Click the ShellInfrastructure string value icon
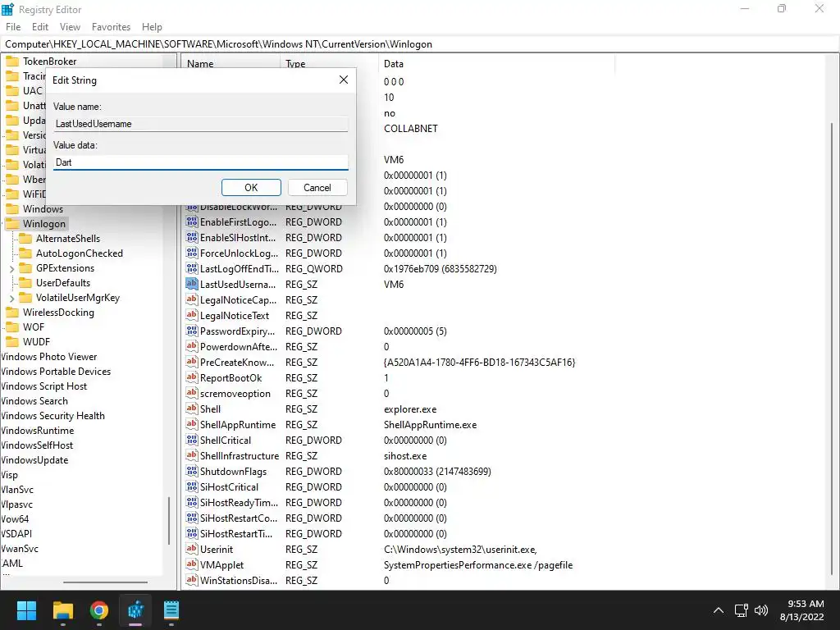Viewport: 840px width, 630px height. [192, 455]
